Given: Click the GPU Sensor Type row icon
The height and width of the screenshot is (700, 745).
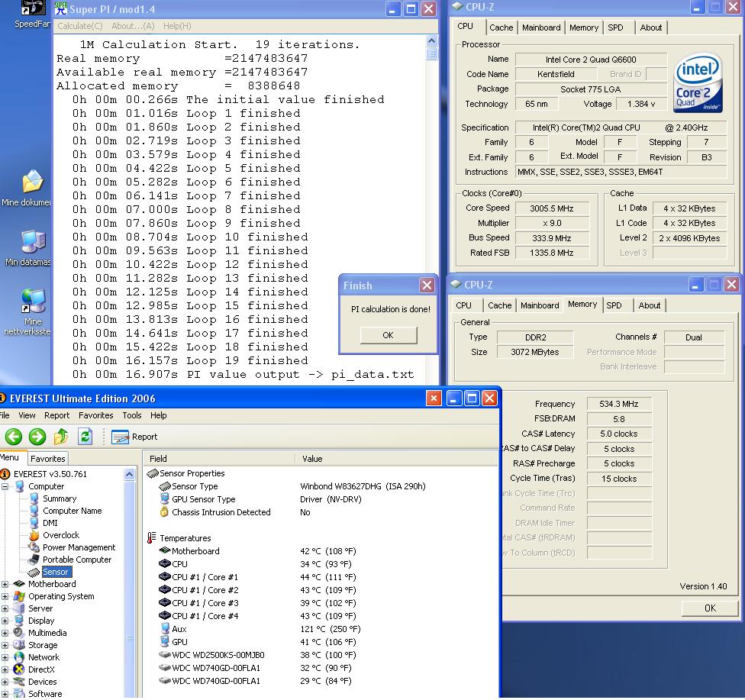Looking at the screenshot, I should click(x=164, y=499).
